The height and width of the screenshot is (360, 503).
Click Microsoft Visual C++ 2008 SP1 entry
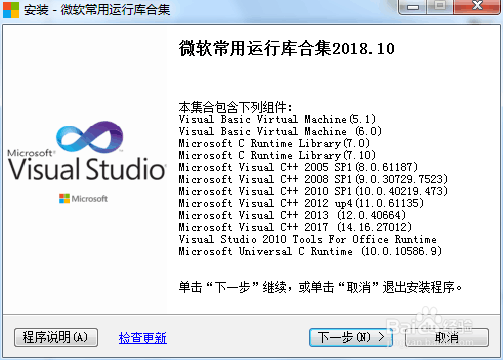313,179
